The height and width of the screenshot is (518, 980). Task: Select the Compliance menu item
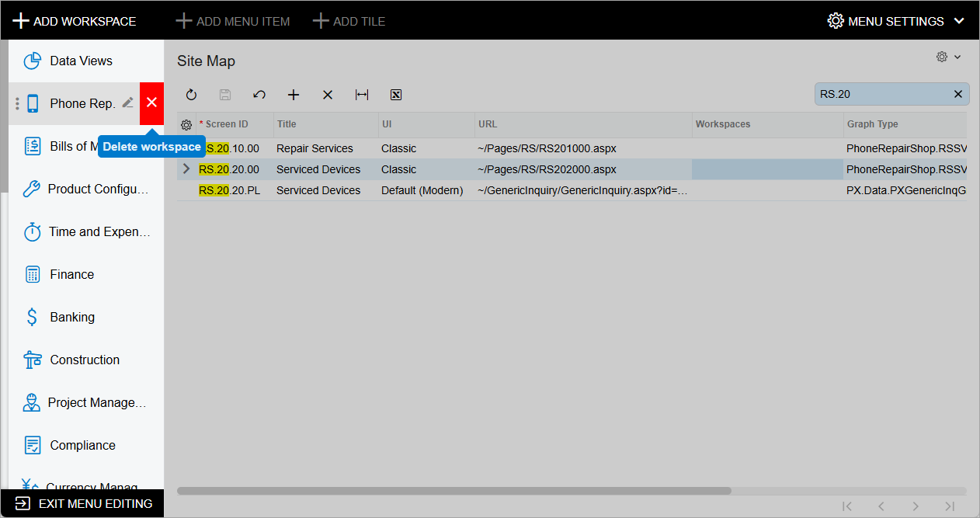click(32, 445)
